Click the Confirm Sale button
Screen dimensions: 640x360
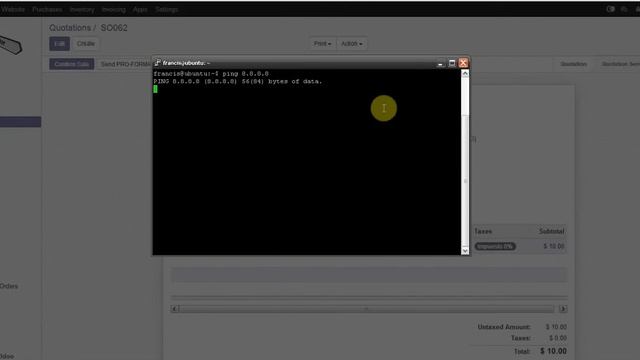(x=72, y=64)
